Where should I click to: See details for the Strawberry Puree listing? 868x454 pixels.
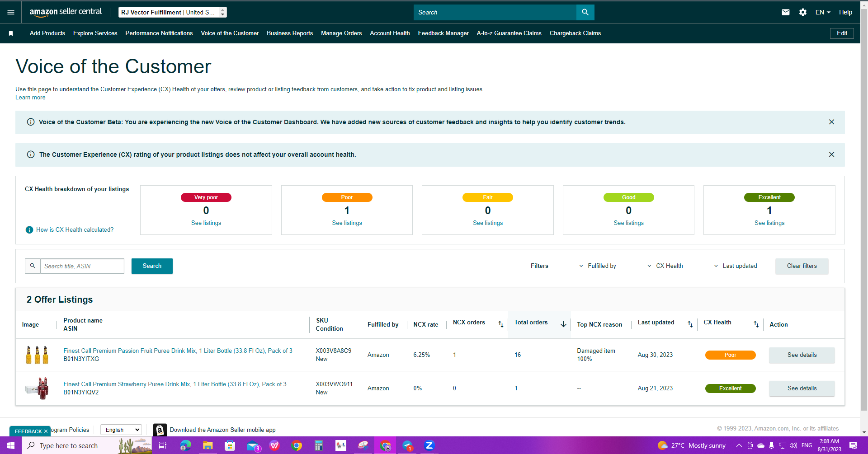tap(802, 388)
